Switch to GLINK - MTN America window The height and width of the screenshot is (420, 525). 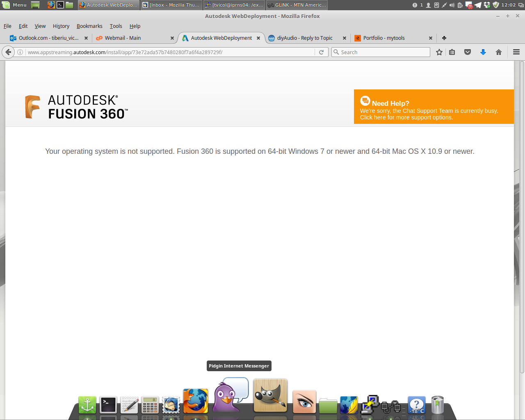pos(297,5)
